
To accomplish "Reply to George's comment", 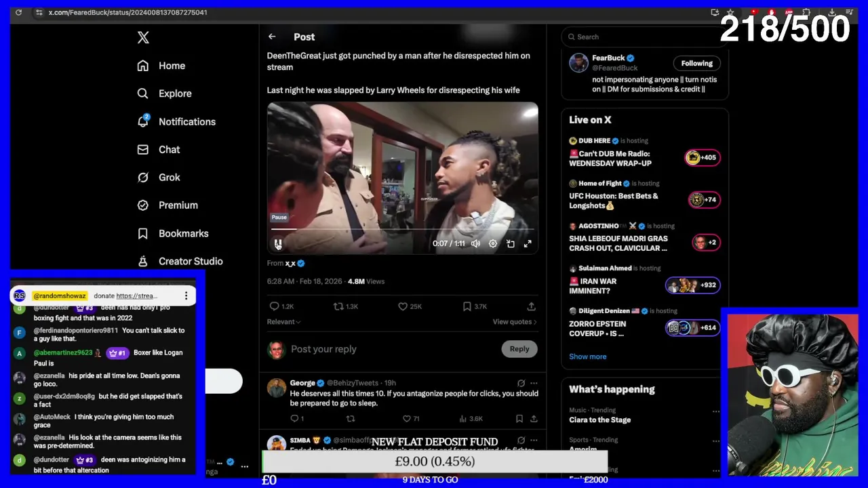I will click(297, 419).
